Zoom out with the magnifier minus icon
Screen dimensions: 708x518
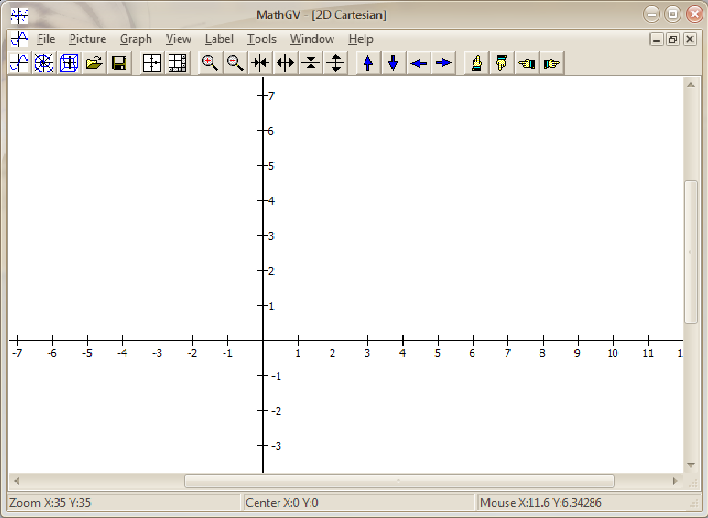(x=235, y=63)
